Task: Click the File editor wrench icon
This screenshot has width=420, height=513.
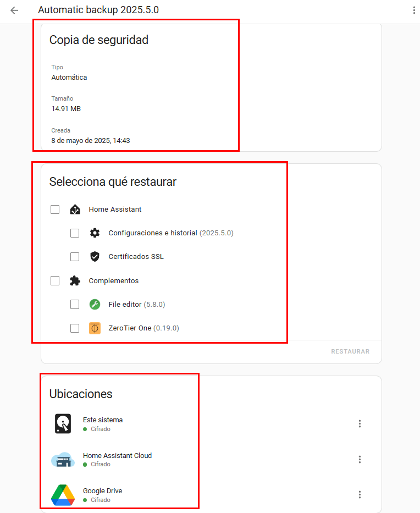Action: click(x=95, y=305)
